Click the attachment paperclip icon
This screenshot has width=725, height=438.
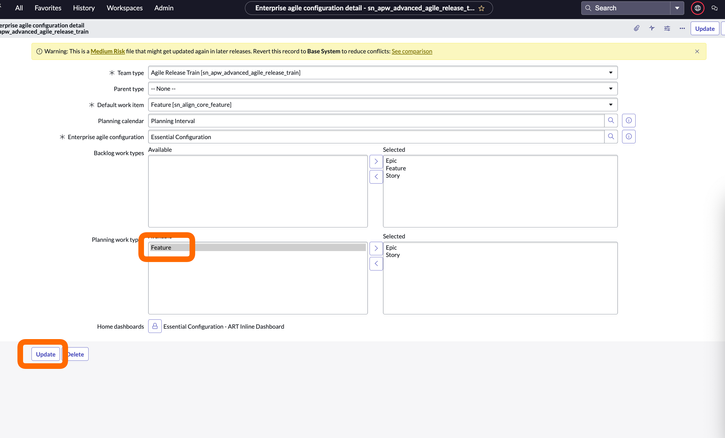click(637, 28)
